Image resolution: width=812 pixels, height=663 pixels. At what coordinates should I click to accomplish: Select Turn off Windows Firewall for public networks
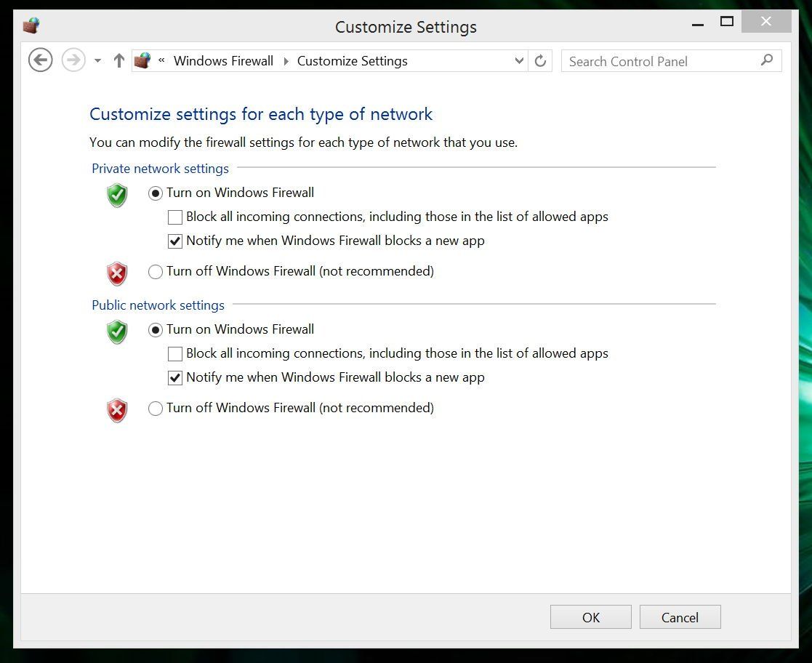[156, 409]
